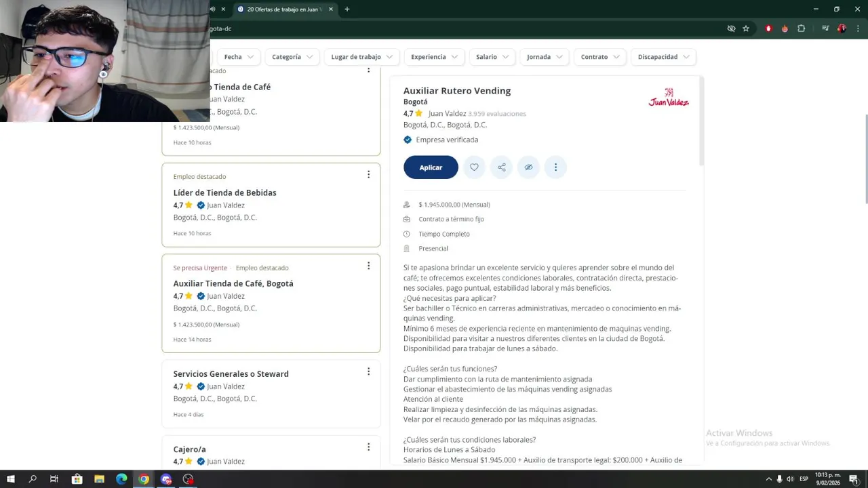Expand the Categoría filter dropdown
The width and height of the screenshot is (868, 488).
tap(292, 57)
